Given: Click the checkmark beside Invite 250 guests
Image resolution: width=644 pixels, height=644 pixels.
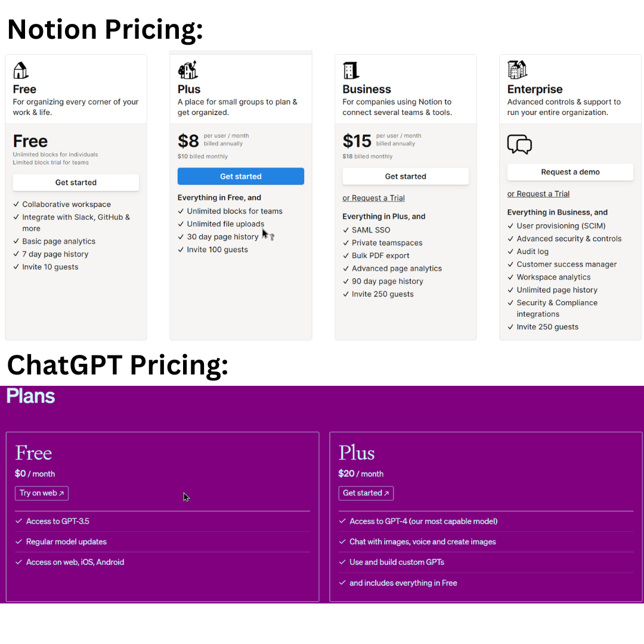Looking at the screenshot, I should point(345,294).
